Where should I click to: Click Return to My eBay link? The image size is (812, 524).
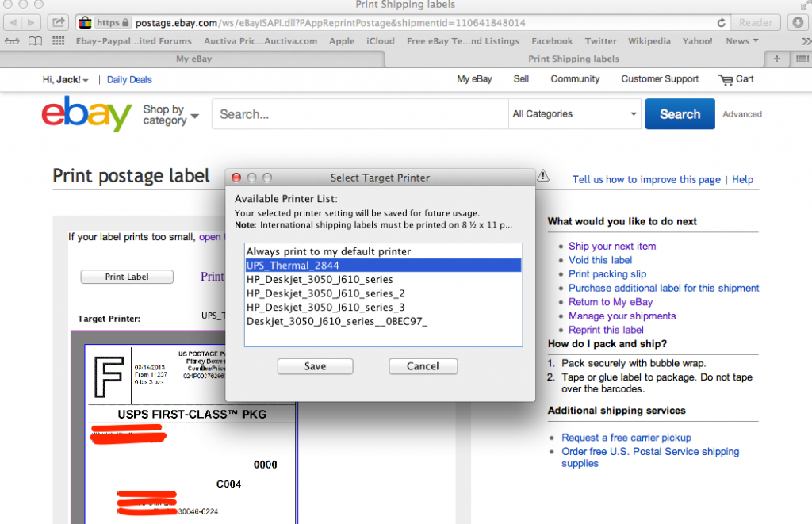point(611,302)
